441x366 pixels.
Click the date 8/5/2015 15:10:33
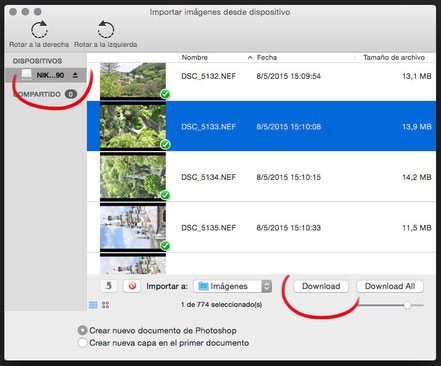[x=288, y=228]
